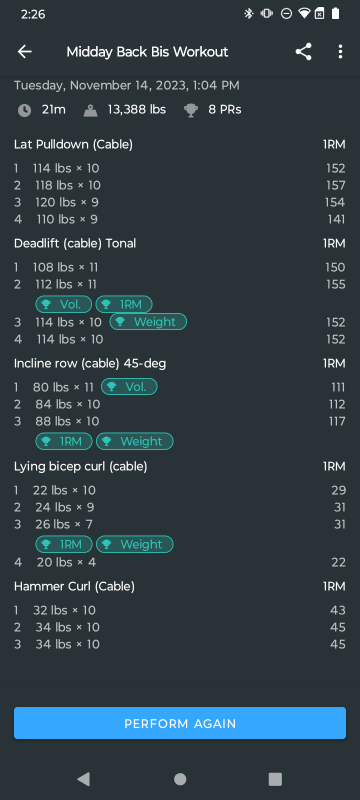Screen dimensions: 360x800
Task: Tap the Weight badge under Lying bicep curl
Action: 135,544
